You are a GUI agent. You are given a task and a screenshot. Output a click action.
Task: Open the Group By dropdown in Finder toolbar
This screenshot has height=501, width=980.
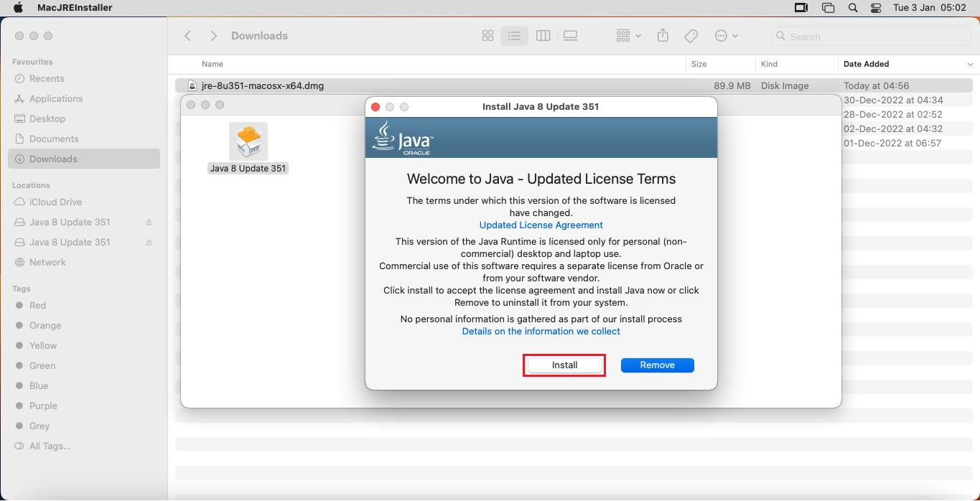(629, 36)
